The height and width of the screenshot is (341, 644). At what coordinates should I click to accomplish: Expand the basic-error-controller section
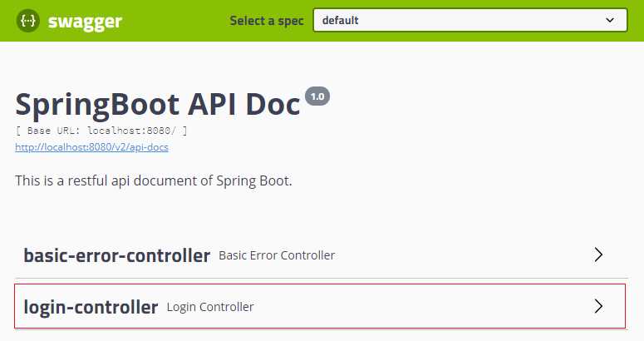click(116, 255)
